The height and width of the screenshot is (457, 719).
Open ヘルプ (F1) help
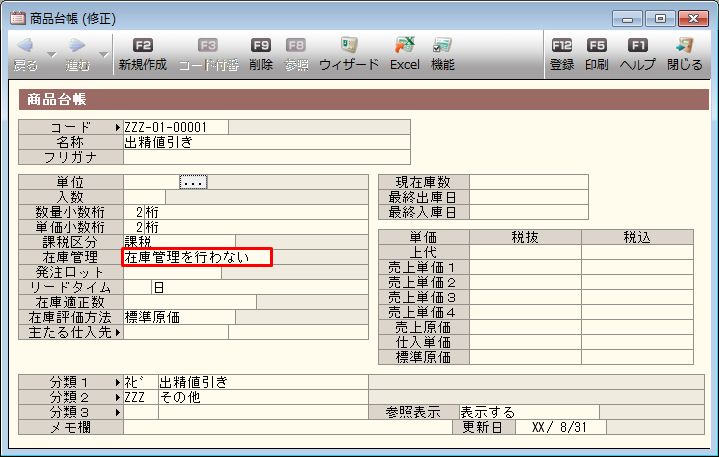pos(637,55)
